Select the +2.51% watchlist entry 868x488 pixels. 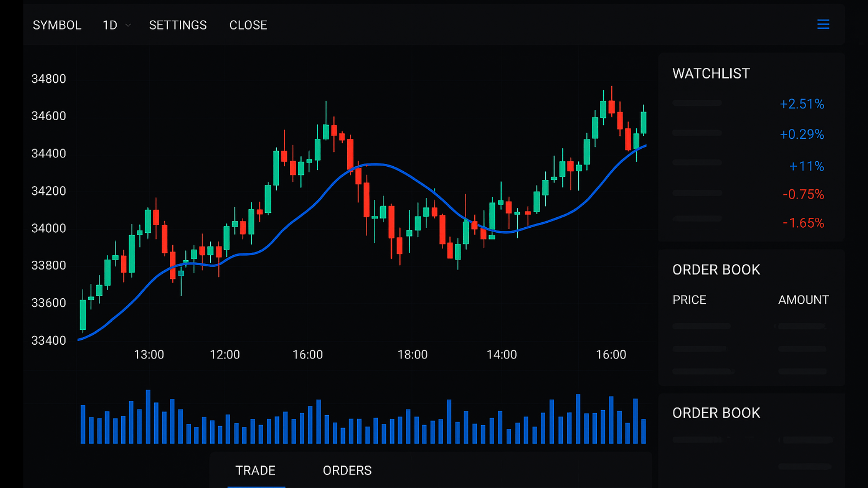click(x=802, y=104)
